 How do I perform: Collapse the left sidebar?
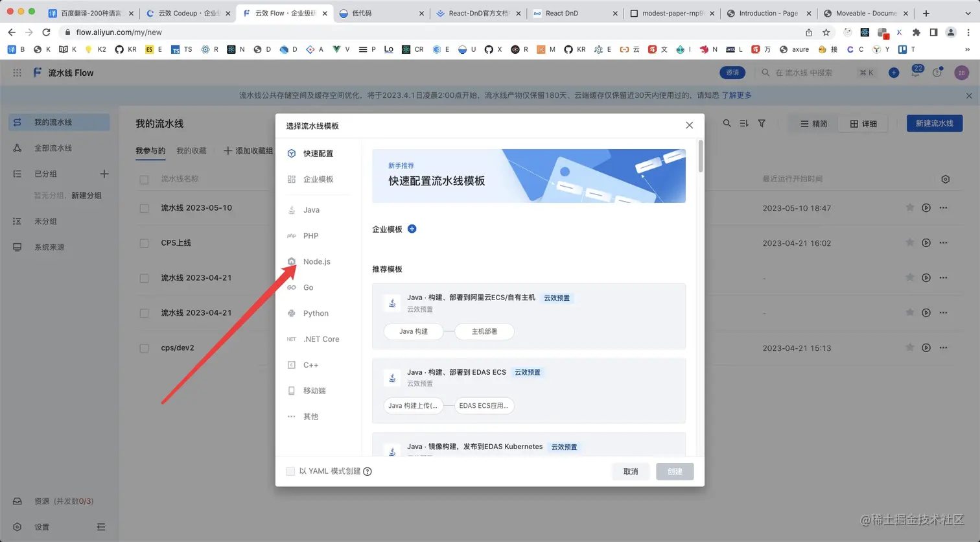[x=101, y=527]
